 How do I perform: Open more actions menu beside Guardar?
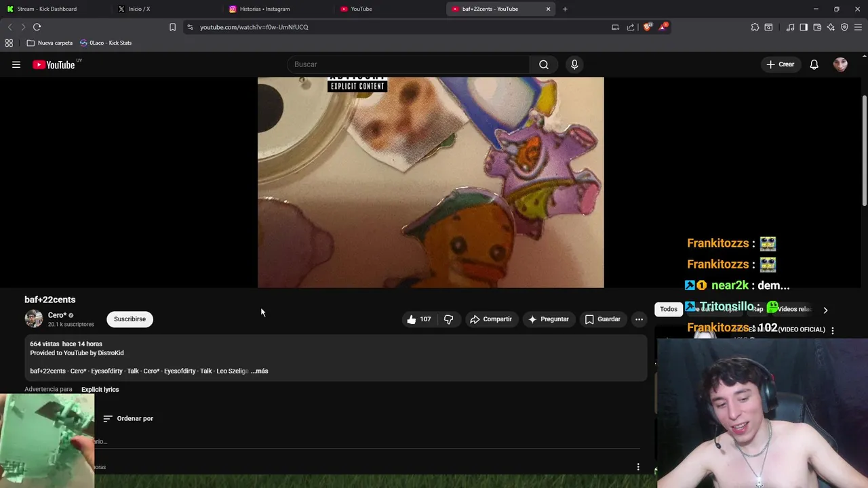tap(639, 319)
